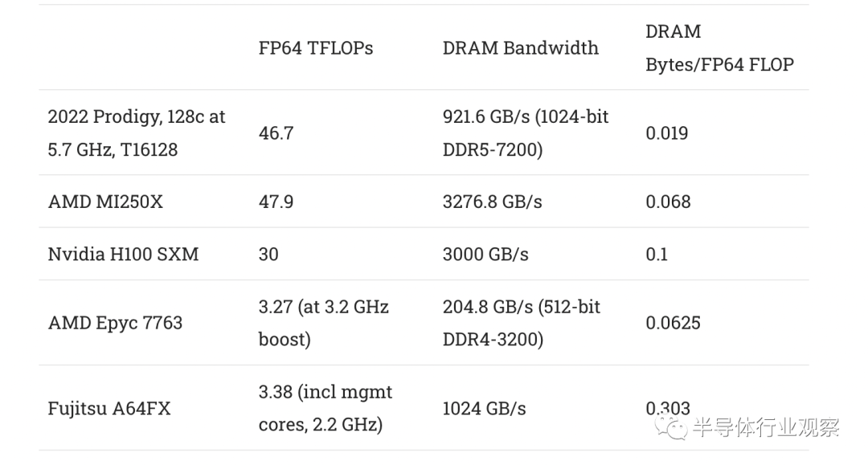Click the 1024 GB/s bandwidth cell

[x=484, y=409]
